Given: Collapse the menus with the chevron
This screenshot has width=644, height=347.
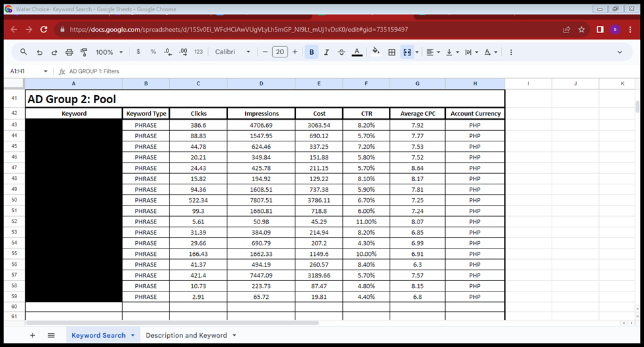Looking at the screenshot, I should [620, 52].
